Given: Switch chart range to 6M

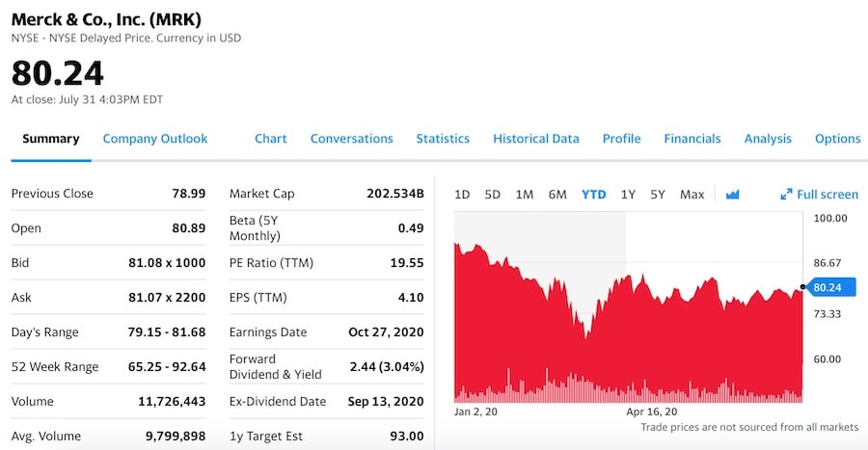Looking at the screenshot, I should 557,195.
